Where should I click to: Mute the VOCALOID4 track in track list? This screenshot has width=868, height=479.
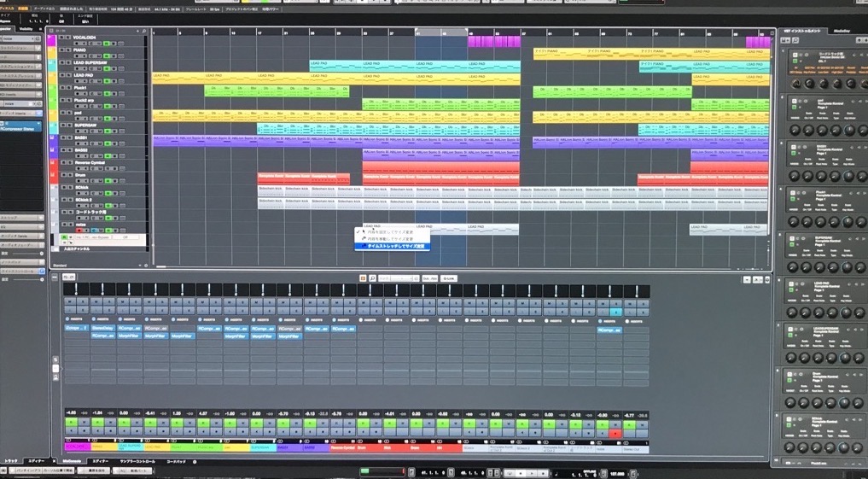pos(62,38)
